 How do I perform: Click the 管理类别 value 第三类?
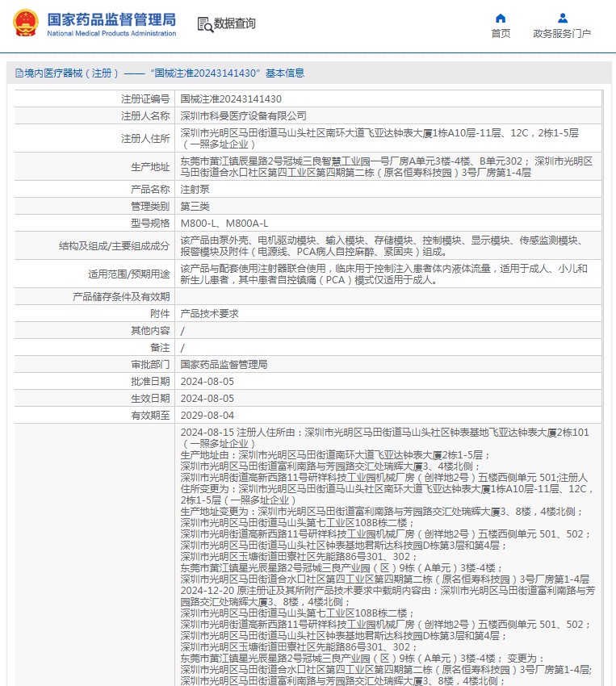192,206
